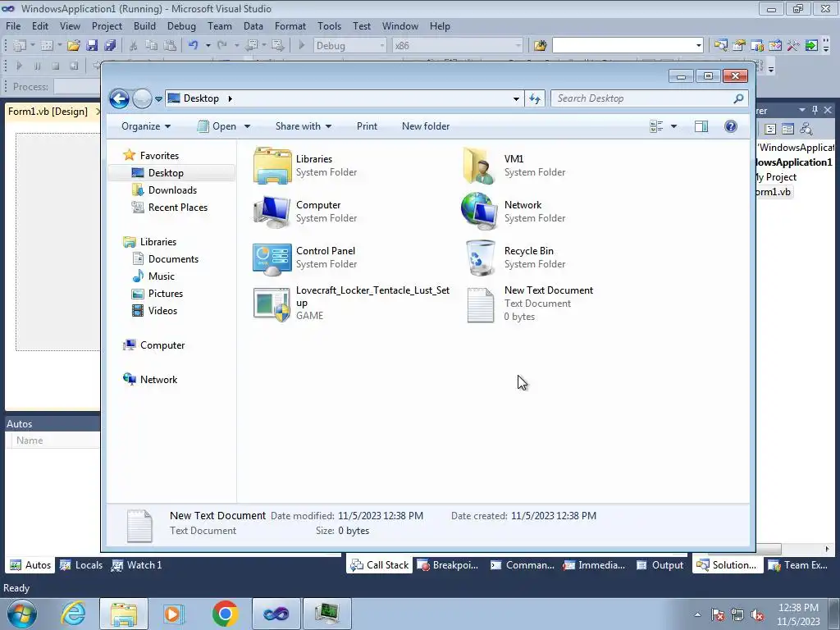Click the volume muted speaker tray icon
The image size is (840, 630).
tap(757, 615)
